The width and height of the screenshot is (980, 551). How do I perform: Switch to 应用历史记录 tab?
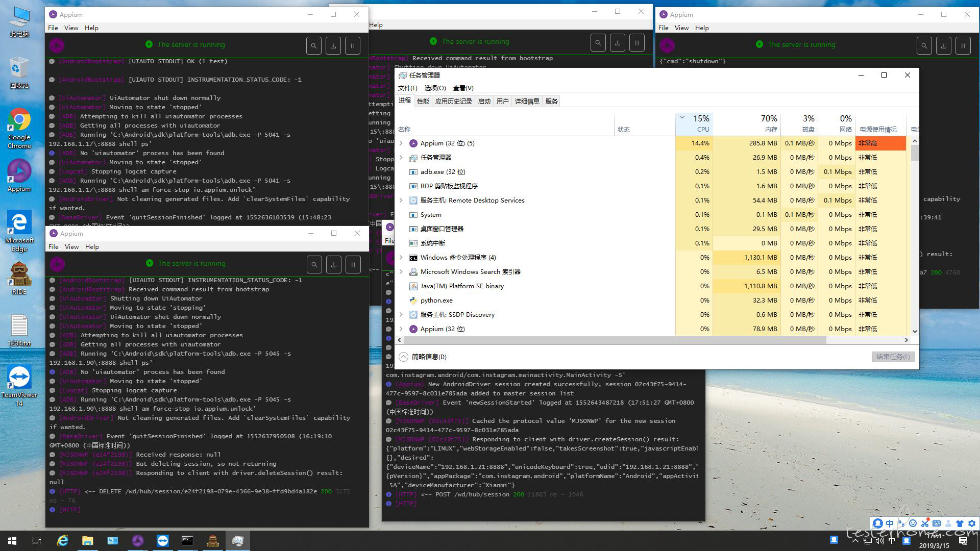[454, 102]
